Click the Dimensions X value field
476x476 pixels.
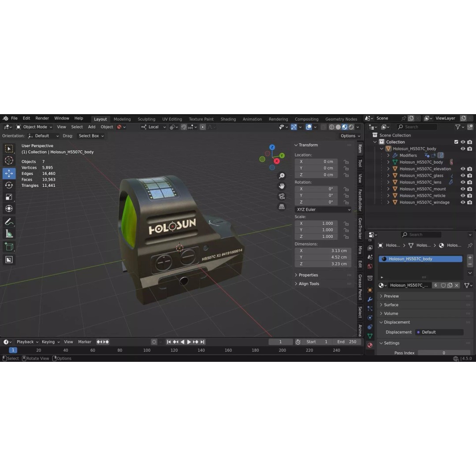click(323, 251)
